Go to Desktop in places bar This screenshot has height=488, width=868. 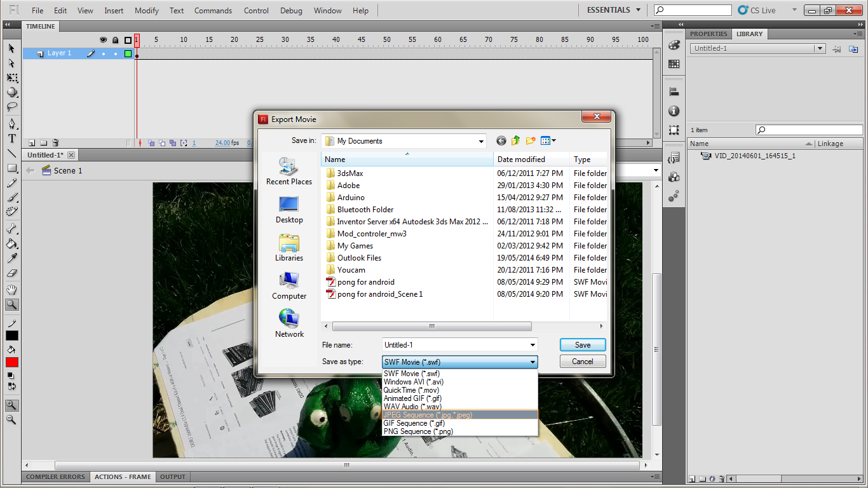(289, 210)
